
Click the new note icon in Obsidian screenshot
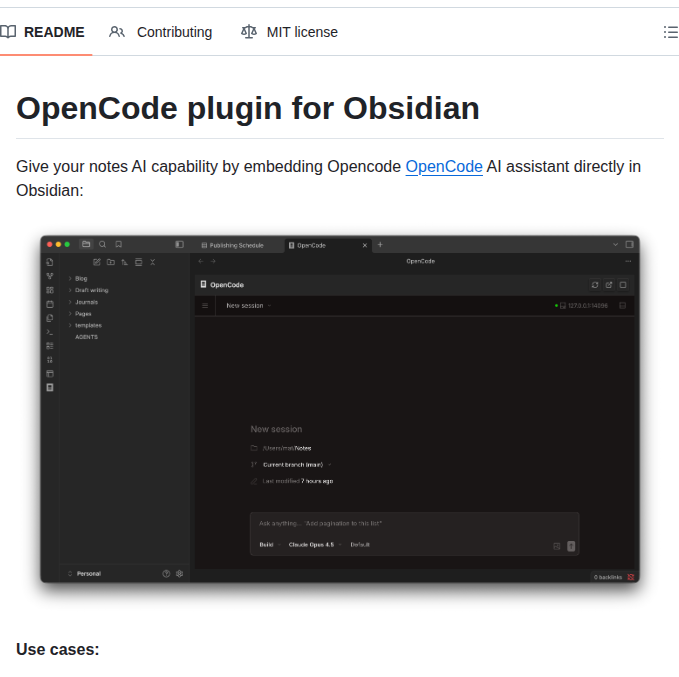(97, 262)
